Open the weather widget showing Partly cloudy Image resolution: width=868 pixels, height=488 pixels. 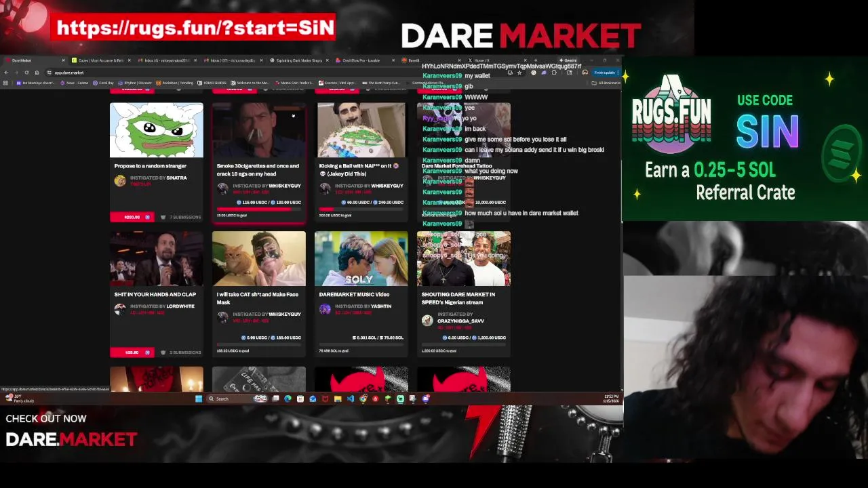(19, 399)
